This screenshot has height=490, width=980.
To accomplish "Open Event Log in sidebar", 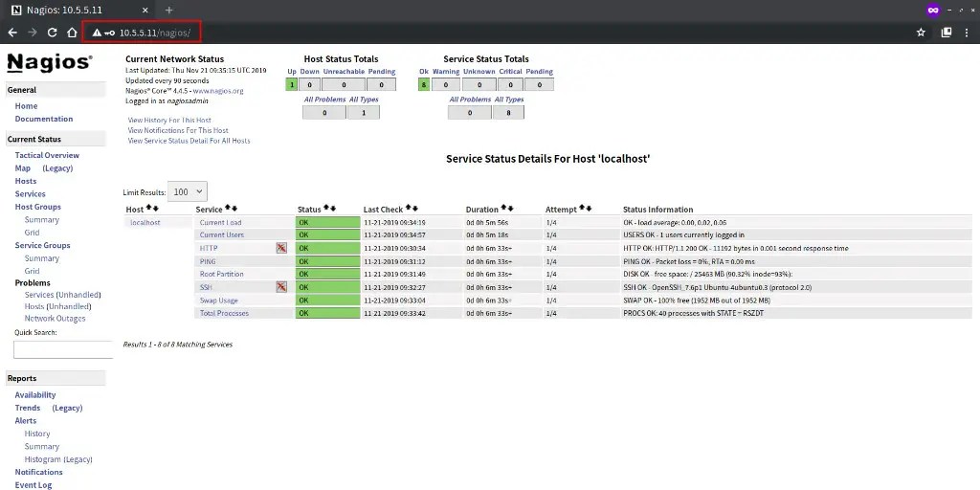I will pyautogui.click(x=33, y=485).
